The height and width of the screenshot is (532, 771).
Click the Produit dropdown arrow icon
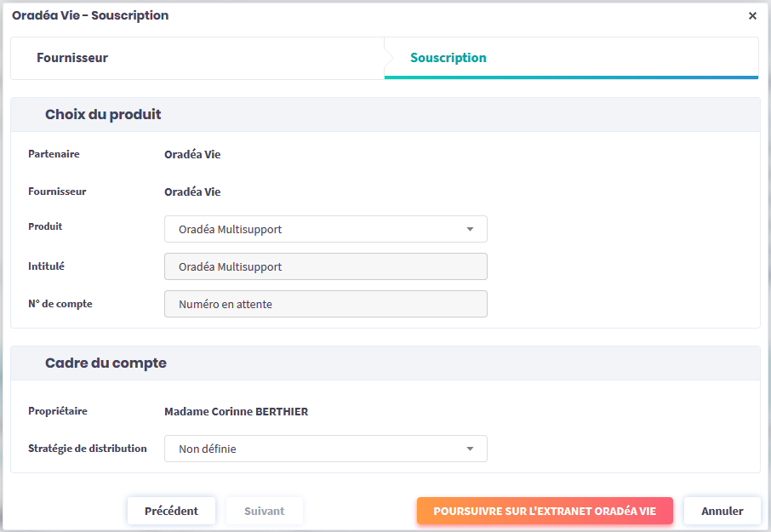point(471,229)
